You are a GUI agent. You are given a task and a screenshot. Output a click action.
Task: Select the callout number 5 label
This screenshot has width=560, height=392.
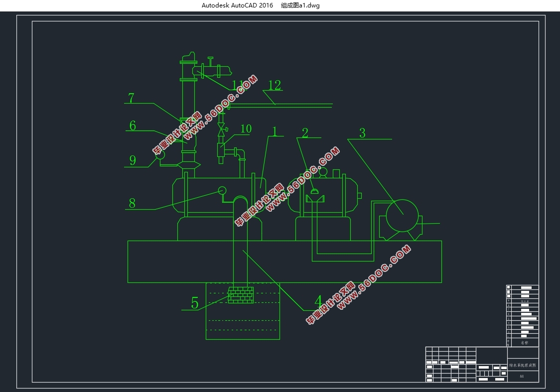point(195,303)
